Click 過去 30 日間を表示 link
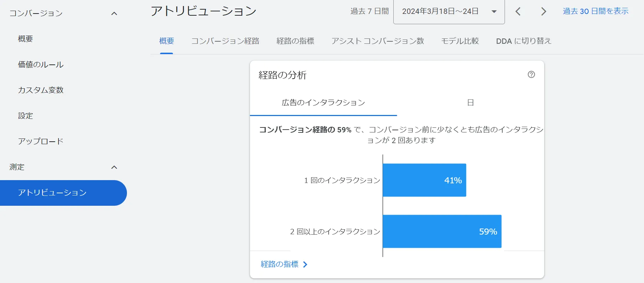Viewport: 644px width, 283px height. coord(596,11)
